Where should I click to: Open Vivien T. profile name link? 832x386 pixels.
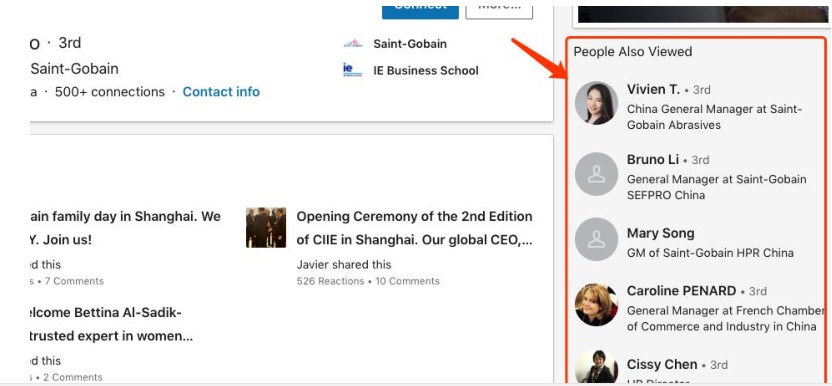[653, 89]
